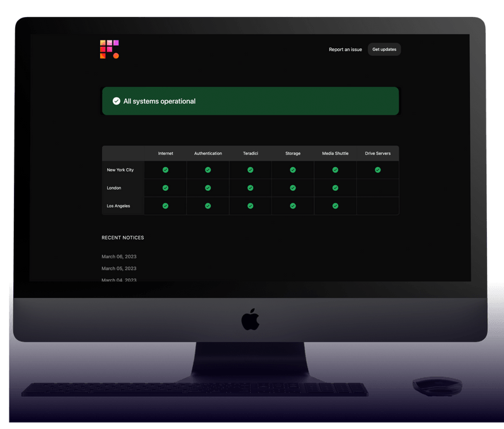
Task: Select the All systems operational banner text
Action: coord(159,101)
